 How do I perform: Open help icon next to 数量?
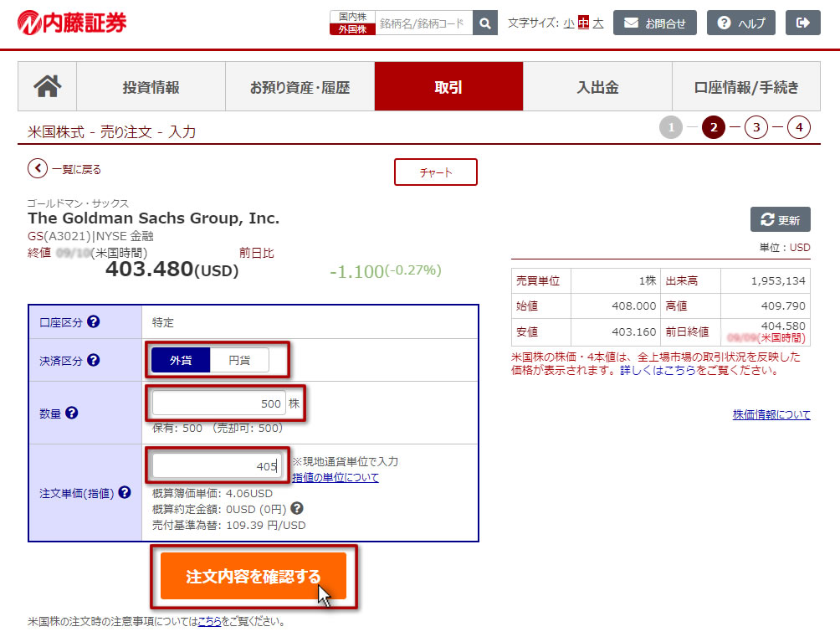(x=72, y=413)
